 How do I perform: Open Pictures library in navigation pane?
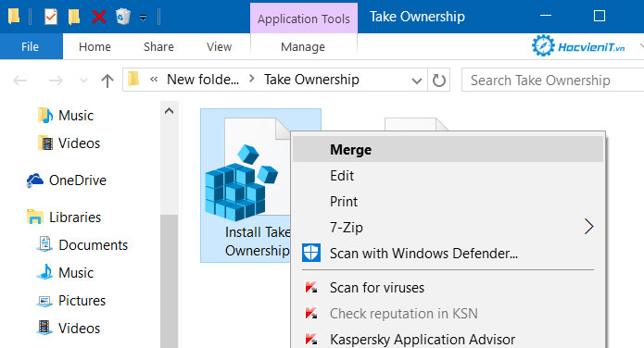click(x=71, y=301)
